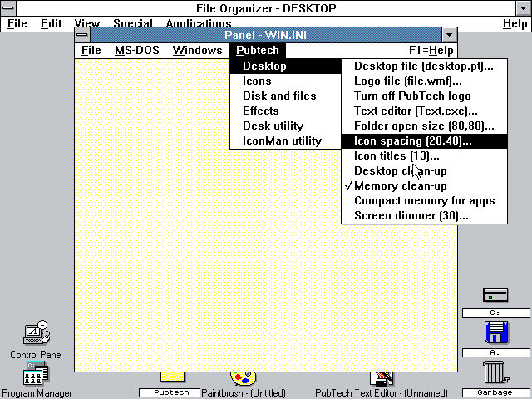Click the Paintbrush - (Untitled) label
This screenshot has width=532, height=399.
pyautogui.click(x=244, y=393)
